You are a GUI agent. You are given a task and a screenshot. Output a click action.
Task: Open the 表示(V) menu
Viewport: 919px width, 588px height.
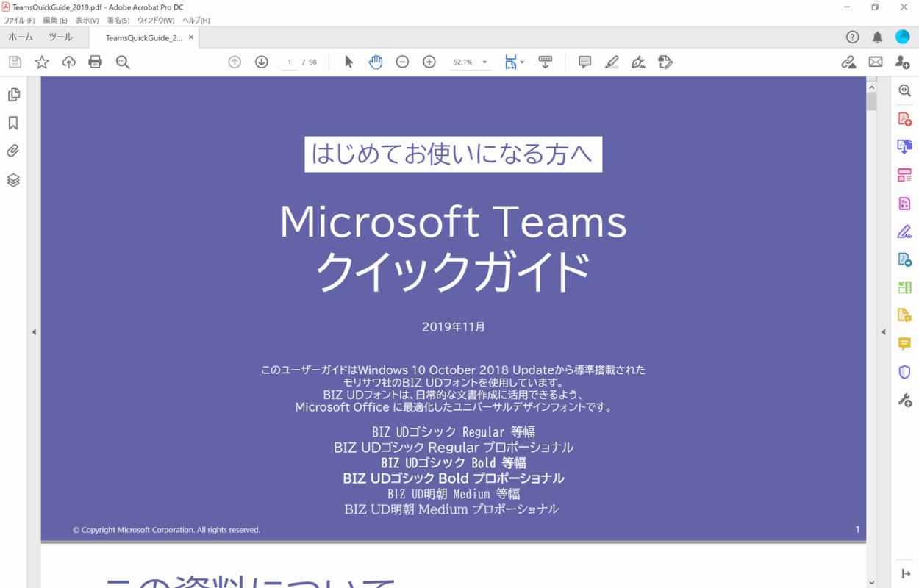click(87, 21)
